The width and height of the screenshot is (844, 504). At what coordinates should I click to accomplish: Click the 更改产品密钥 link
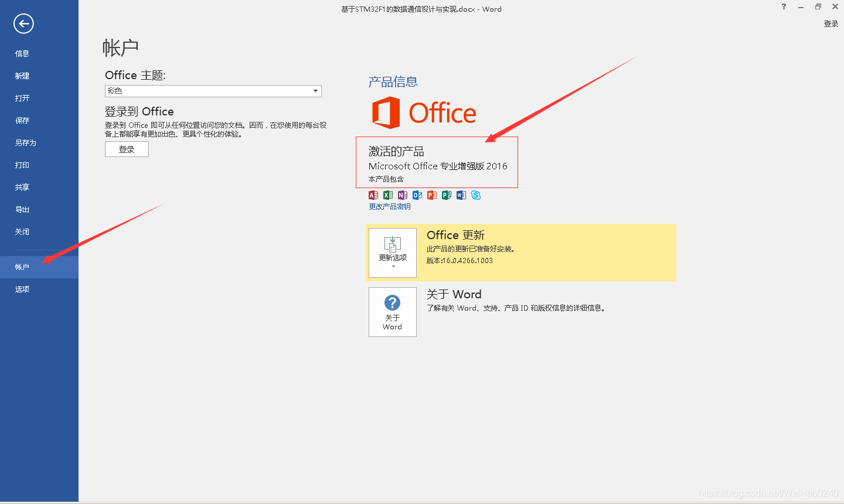pyautogui.click(x=390, y=207)
